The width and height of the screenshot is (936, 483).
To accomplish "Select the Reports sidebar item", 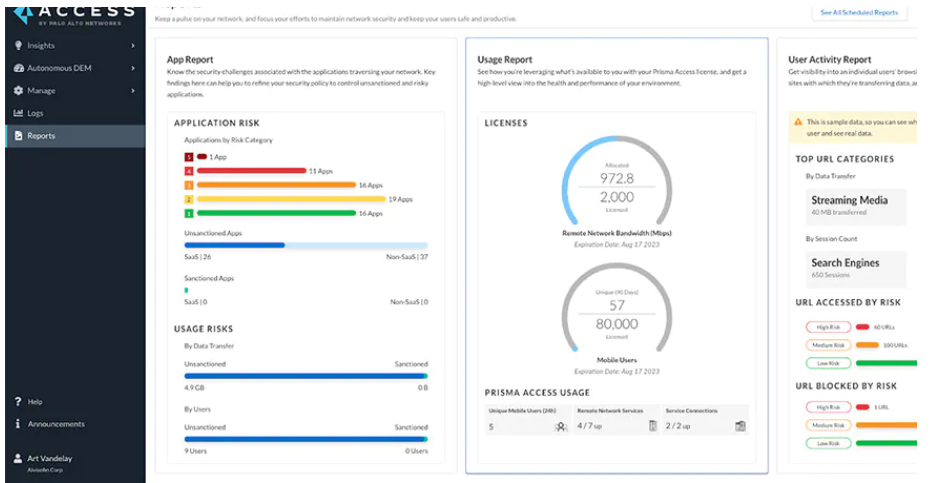I will pyautogui.click(x=75, y=136).
